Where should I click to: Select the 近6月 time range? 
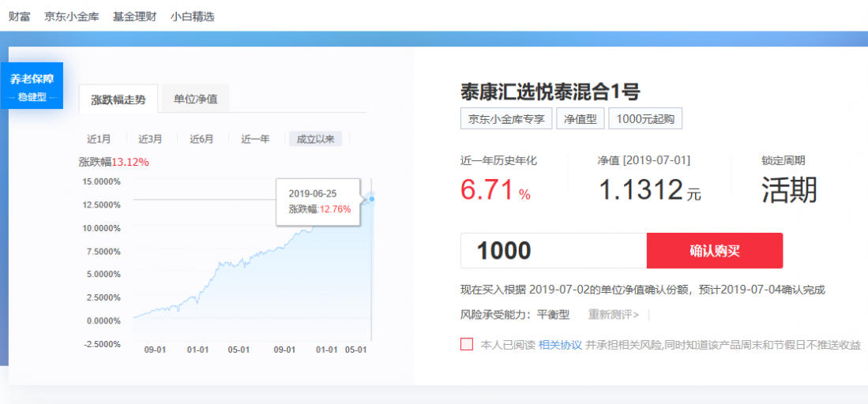point(201,139)
